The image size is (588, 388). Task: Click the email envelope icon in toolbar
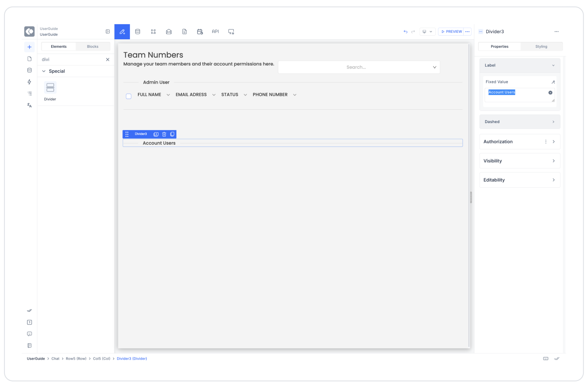[x=169, y=32]
